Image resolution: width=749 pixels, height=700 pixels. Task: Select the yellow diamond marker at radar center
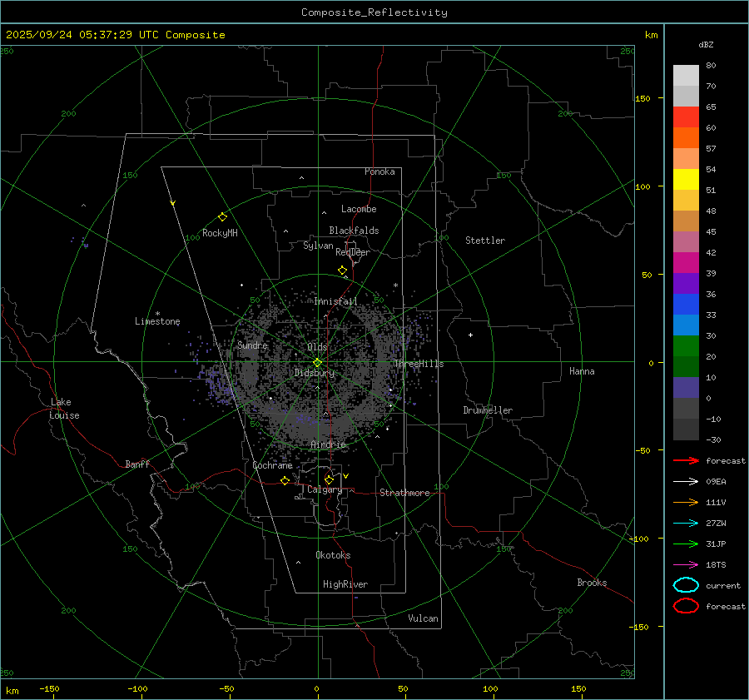tap(317, 362)
